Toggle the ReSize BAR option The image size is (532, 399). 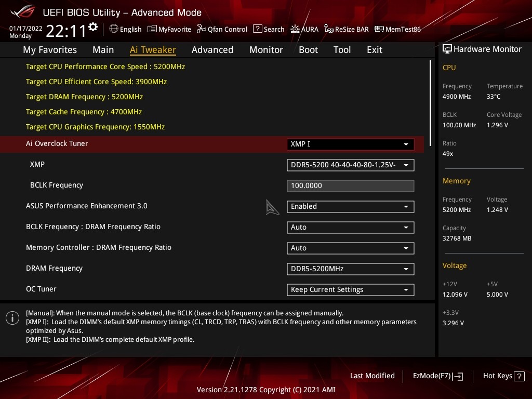click(x=347, y=29)
